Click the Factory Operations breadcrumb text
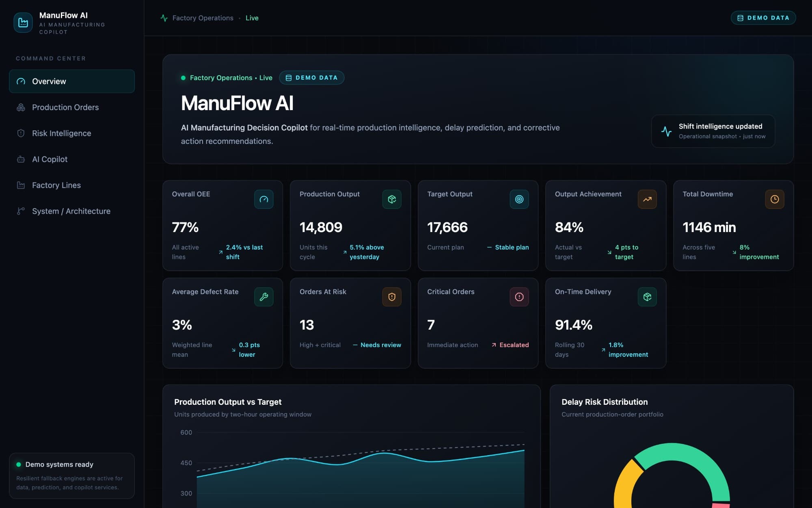 click(203, 18)
